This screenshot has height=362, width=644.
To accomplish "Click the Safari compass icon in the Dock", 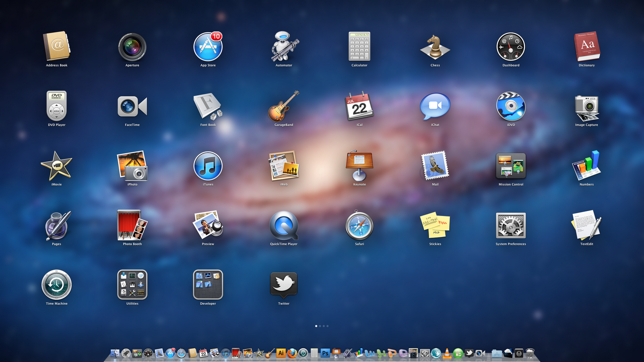I will (x=182, y=353).
